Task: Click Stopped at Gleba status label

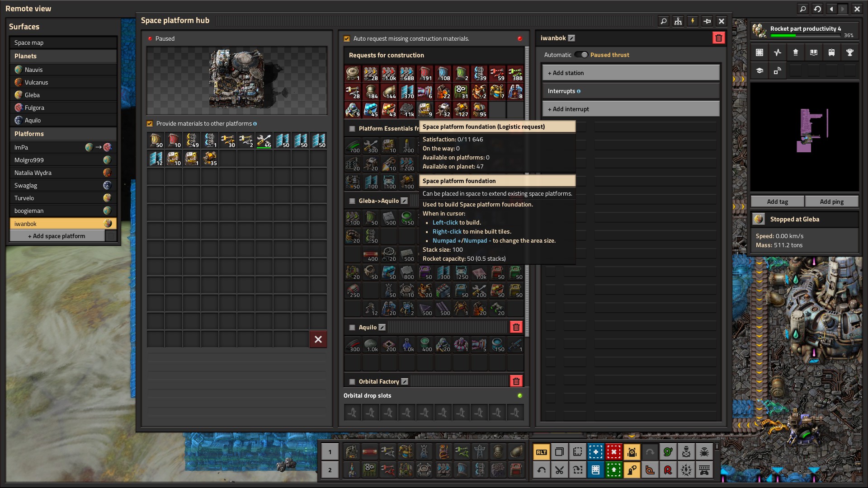Action: 794,219
